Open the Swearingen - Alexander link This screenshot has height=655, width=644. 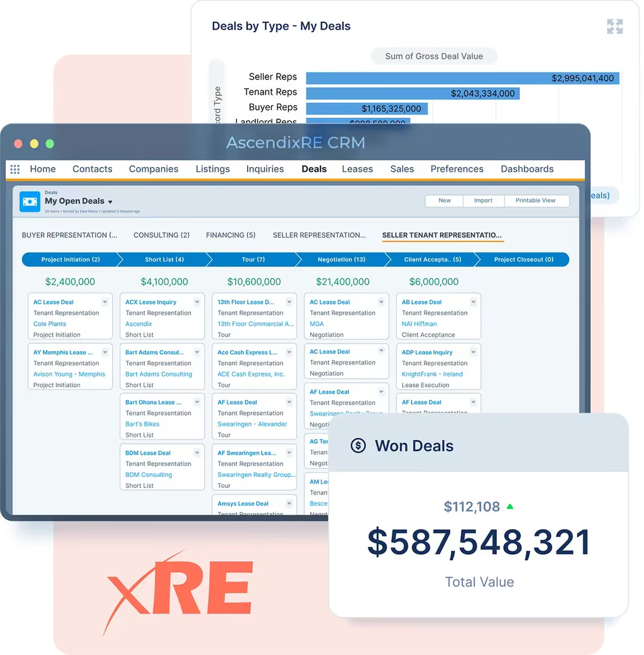click(252, 424)
